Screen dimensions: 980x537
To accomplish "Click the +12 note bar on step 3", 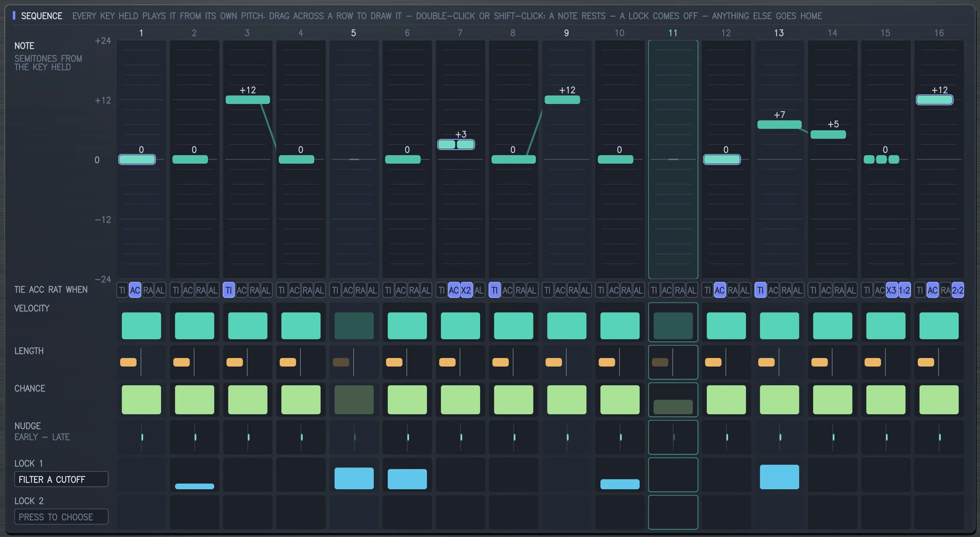I will click(248, 100).
